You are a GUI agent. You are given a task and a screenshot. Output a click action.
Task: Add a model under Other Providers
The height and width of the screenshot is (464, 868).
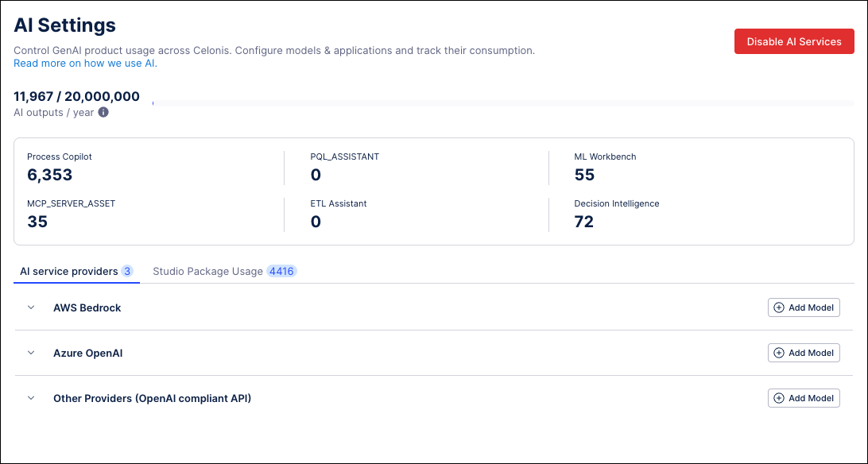point(804,398)
